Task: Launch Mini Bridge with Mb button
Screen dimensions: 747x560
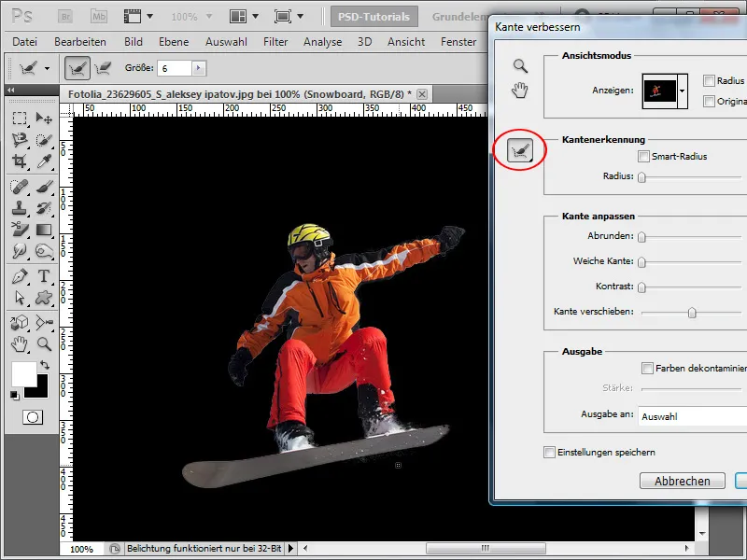Action: click(99, 17)
